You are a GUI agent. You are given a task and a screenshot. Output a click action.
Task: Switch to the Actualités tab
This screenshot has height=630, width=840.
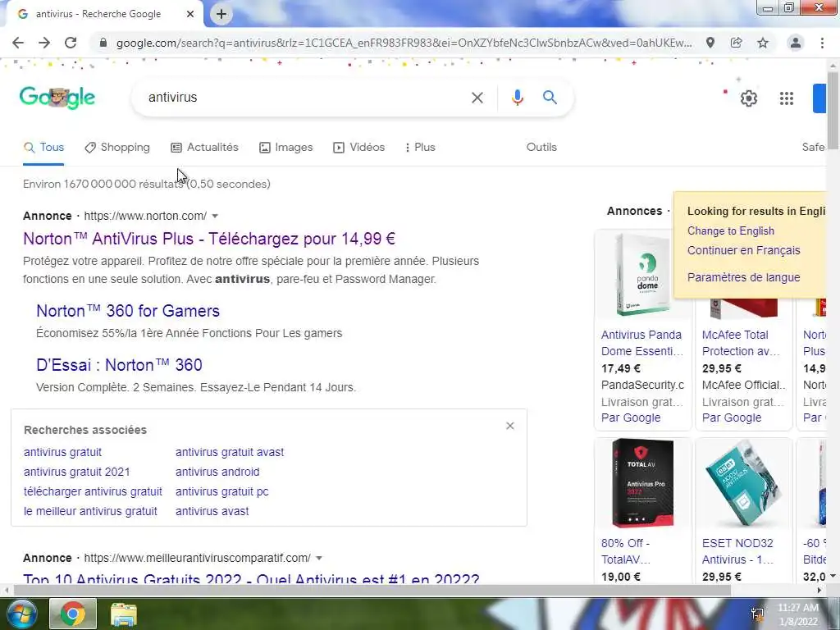(x=204, y=148)
